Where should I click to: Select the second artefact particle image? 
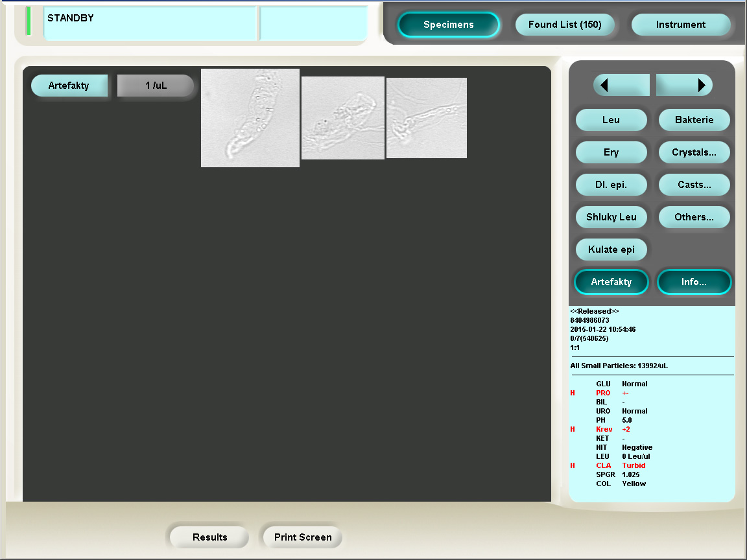pos(343,118)
